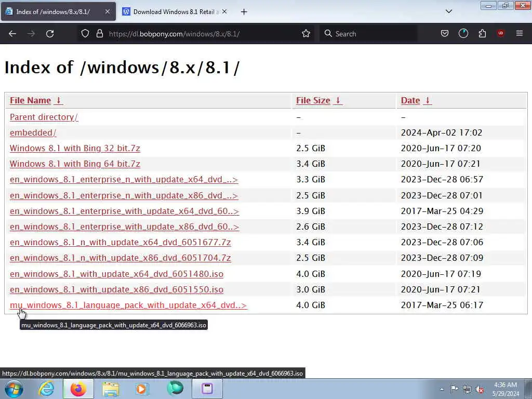Click the mu_windows_8.1_language_pack x64 link
The image size is (532, 399).
point(128,305)
